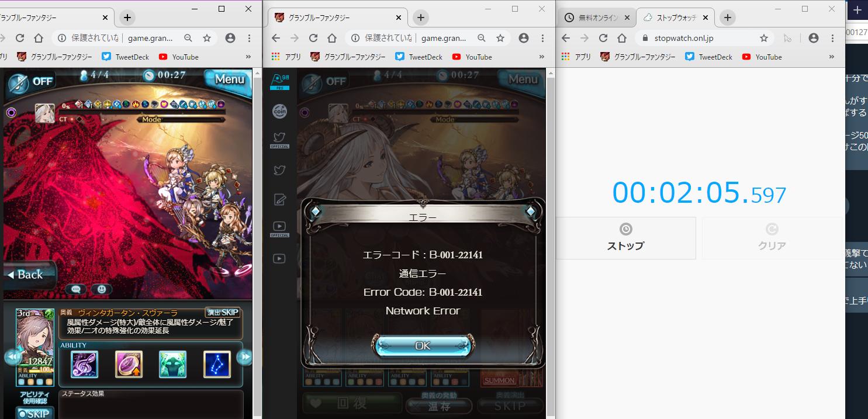
Task: Reload the page in the middle Chrome window
Action: coord(313,38)
